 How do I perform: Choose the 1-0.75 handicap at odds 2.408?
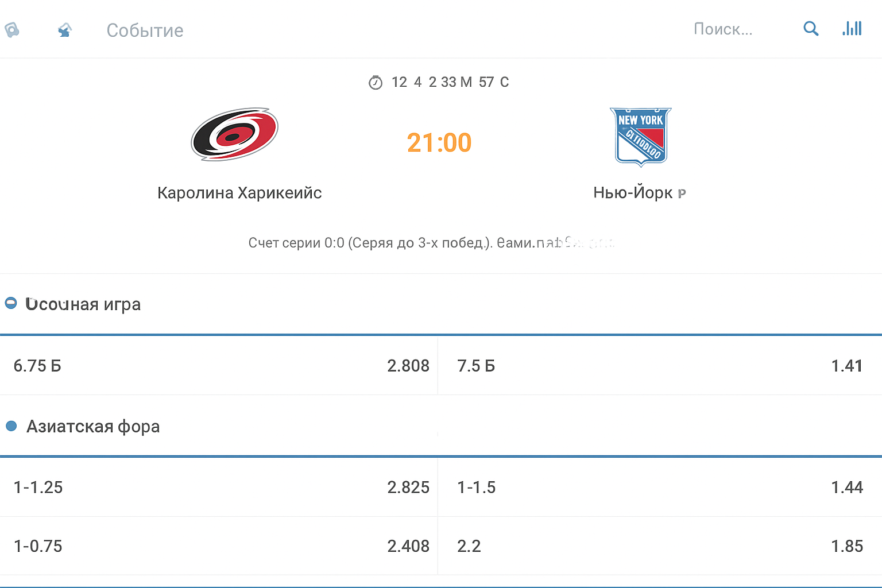pos(220,546)
